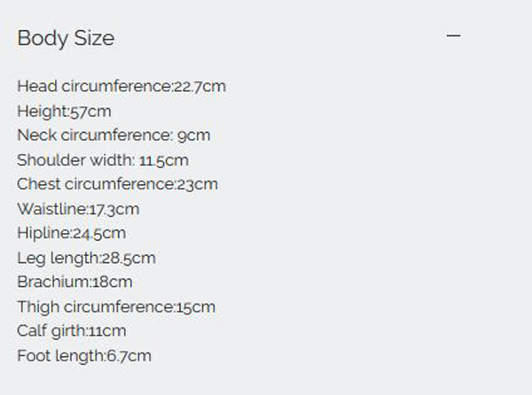Select the Hipline 24.5cm line
This screenshot has height=395, width=532.
pos(72,234)
